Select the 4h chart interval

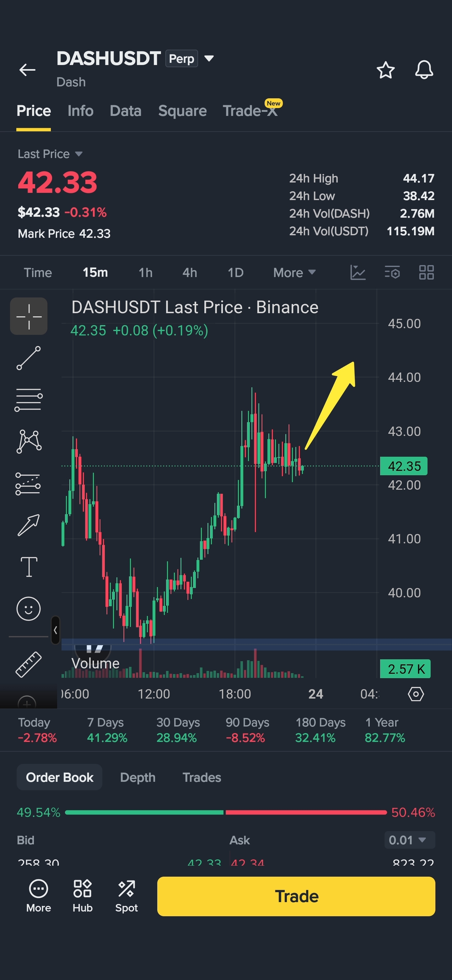[190, 272]
